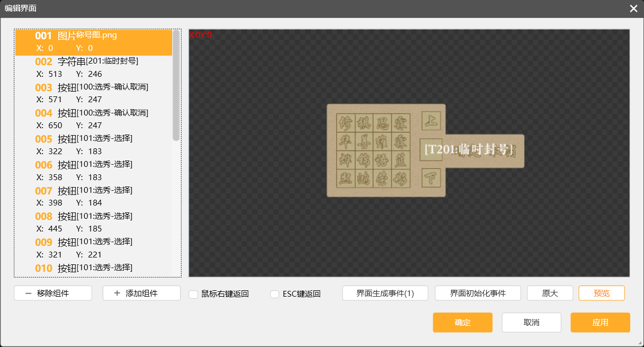The image size is (644, 347).
Task: Apply changes with the 应用 button
Action: [x=600, y=323]
